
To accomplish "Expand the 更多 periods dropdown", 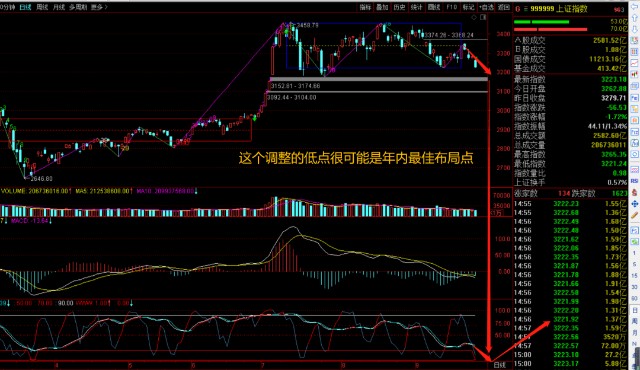I will tap(99, 7).
